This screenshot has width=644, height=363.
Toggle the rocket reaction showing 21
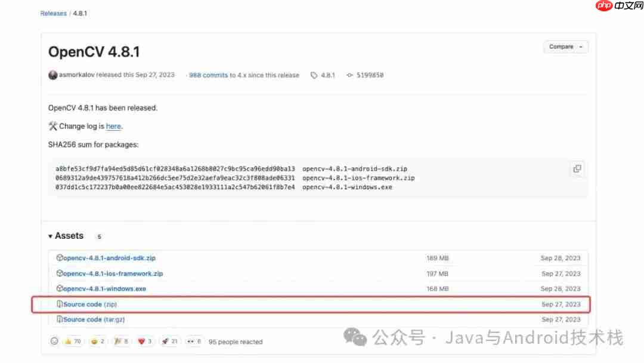point(169,341)
